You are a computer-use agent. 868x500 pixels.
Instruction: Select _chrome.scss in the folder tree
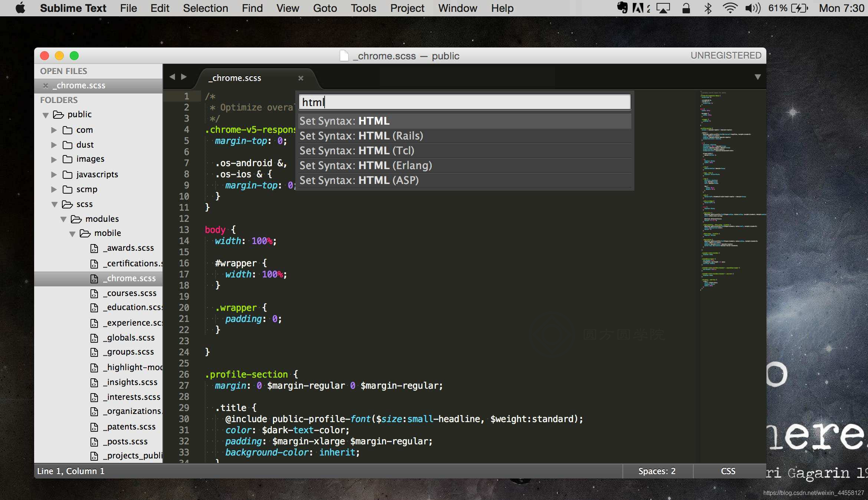tap(98, 279)
